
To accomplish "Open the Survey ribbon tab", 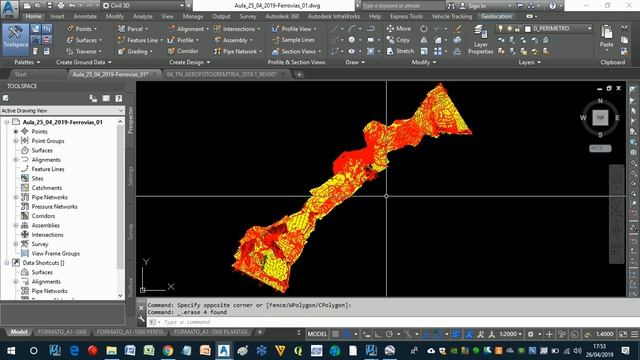I will point(247,16).
